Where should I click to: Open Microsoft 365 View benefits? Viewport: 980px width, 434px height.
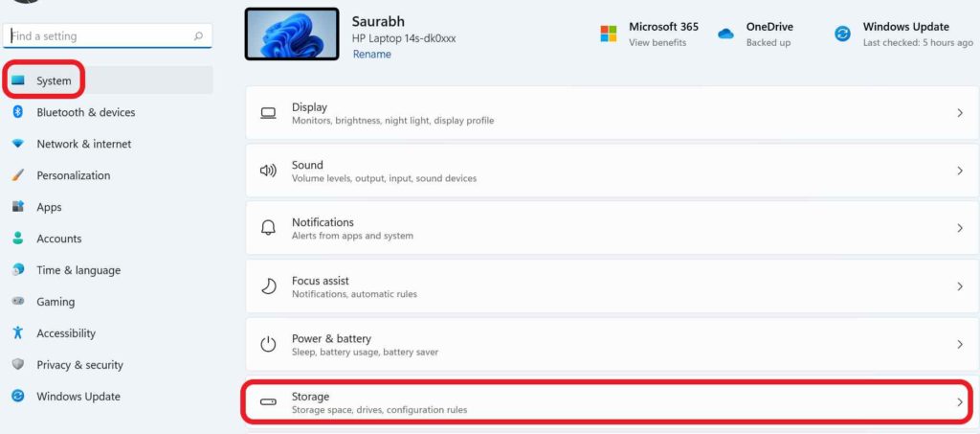[657, 42]
